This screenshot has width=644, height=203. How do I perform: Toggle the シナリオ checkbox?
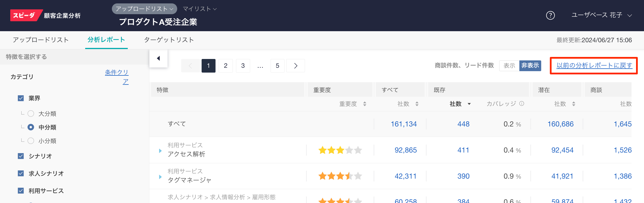pyautogui.click(x=21, y=156)
